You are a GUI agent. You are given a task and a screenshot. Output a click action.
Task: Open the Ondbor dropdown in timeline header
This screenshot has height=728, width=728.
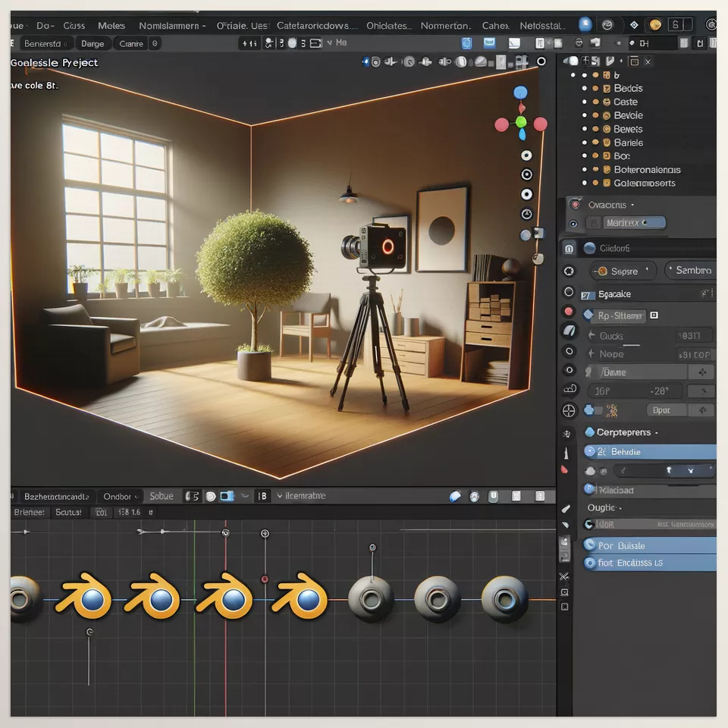tap(121, 496)
